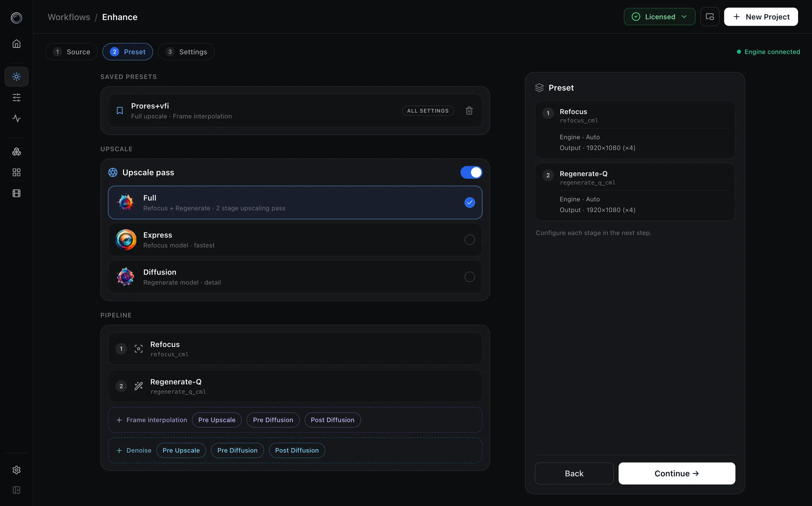
Task: Add Denoise at Pre Diffusion
Action: click(x=237, y=450)
